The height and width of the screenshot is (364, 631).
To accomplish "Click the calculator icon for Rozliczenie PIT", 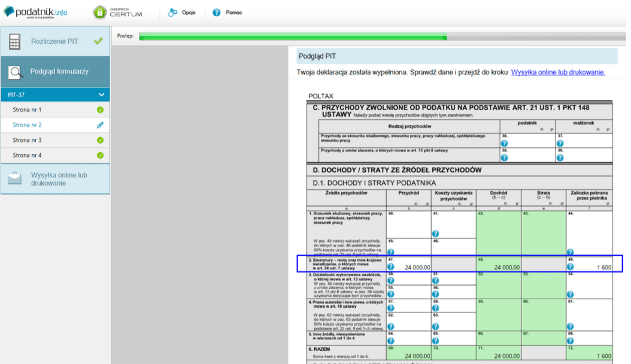I will pos(15,42).
